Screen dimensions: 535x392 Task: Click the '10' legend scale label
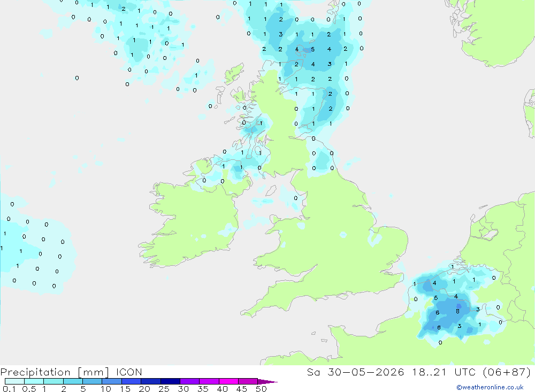pos(106,389)
